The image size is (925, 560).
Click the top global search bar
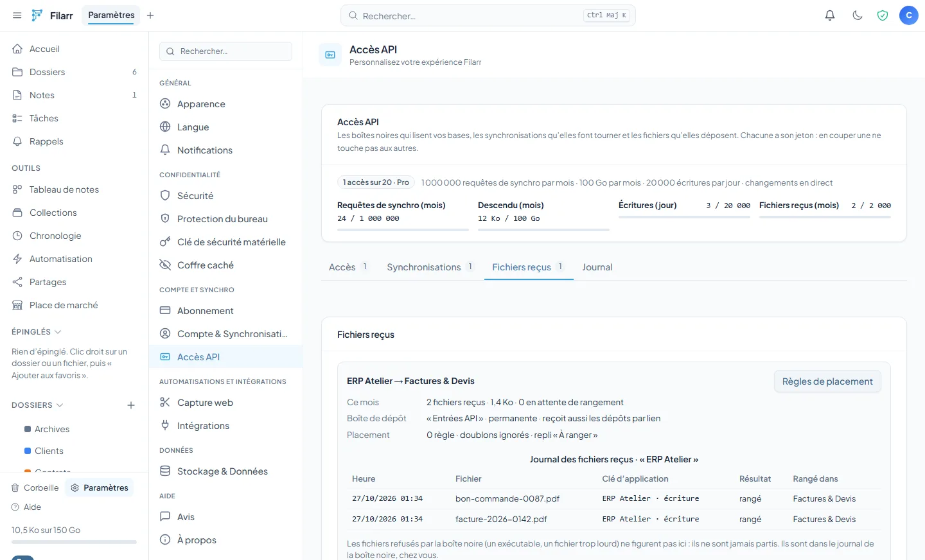(488, 15)
